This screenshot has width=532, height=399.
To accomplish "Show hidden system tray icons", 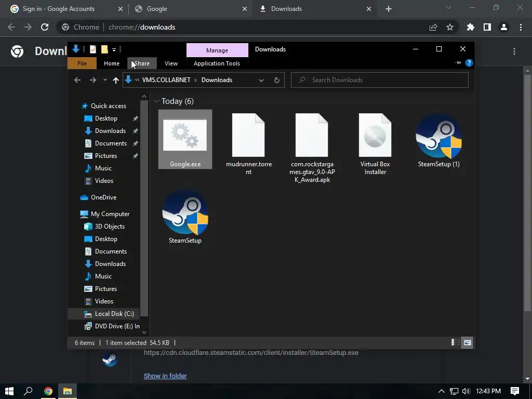I will pyautogui.click(x=442, y=391).
